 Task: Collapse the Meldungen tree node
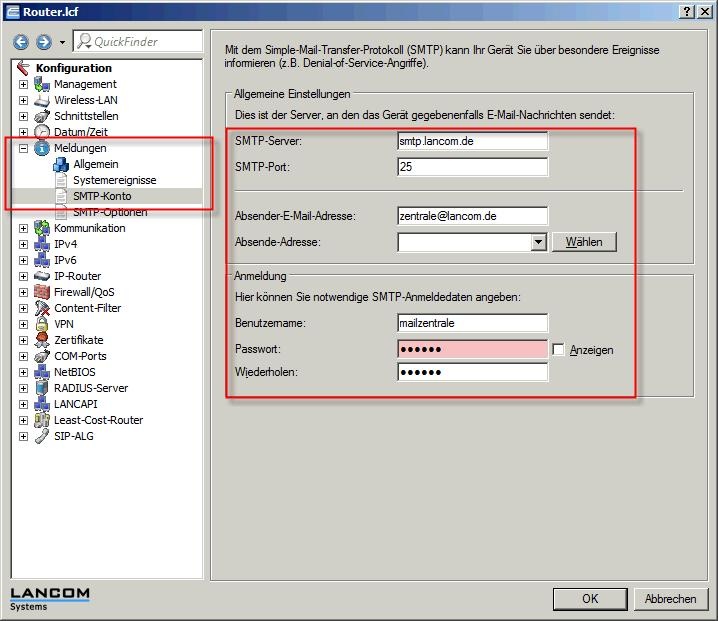click(23, 148)
